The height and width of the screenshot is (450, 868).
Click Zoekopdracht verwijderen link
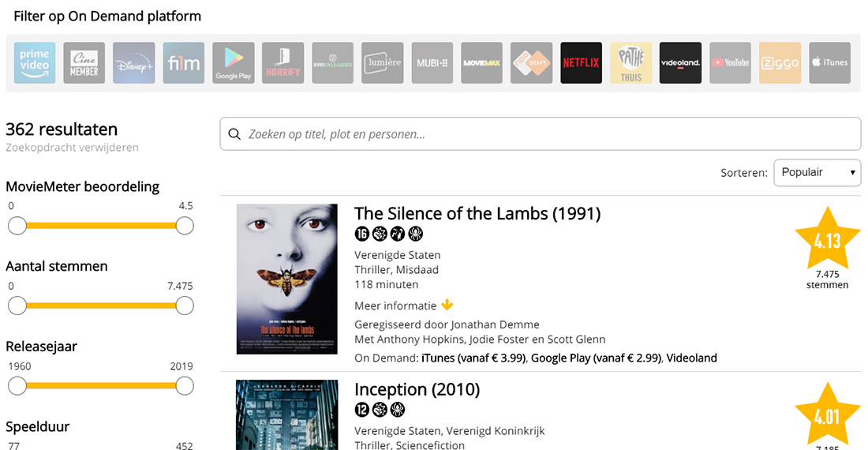(72, 148)
